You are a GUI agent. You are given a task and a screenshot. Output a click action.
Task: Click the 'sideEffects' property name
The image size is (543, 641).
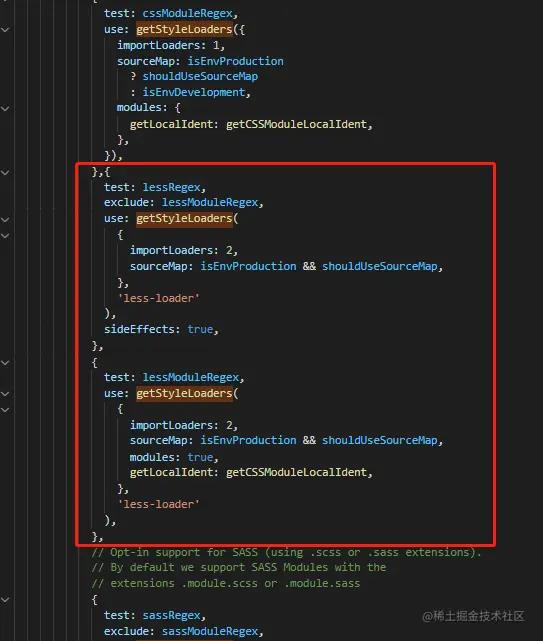(139, 329)
